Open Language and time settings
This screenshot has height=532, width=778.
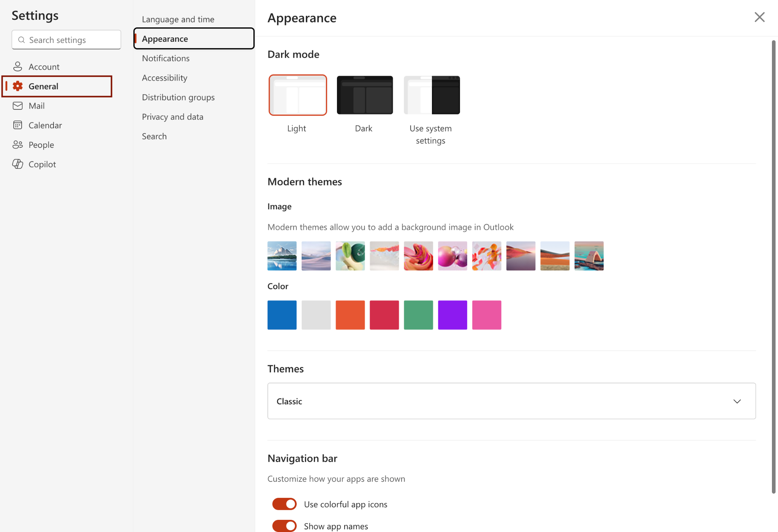[178, 19]
